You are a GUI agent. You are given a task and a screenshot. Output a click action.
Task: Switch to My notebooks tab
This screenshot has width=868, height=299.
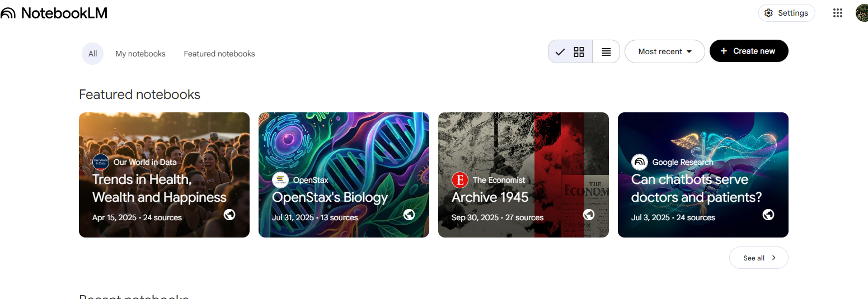coord(140,54)
